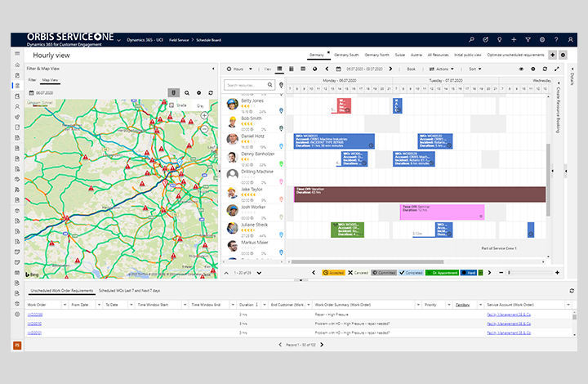This screenshot has height=384, width=588.
Task: Go to next date range
Action: pos(390,69)
